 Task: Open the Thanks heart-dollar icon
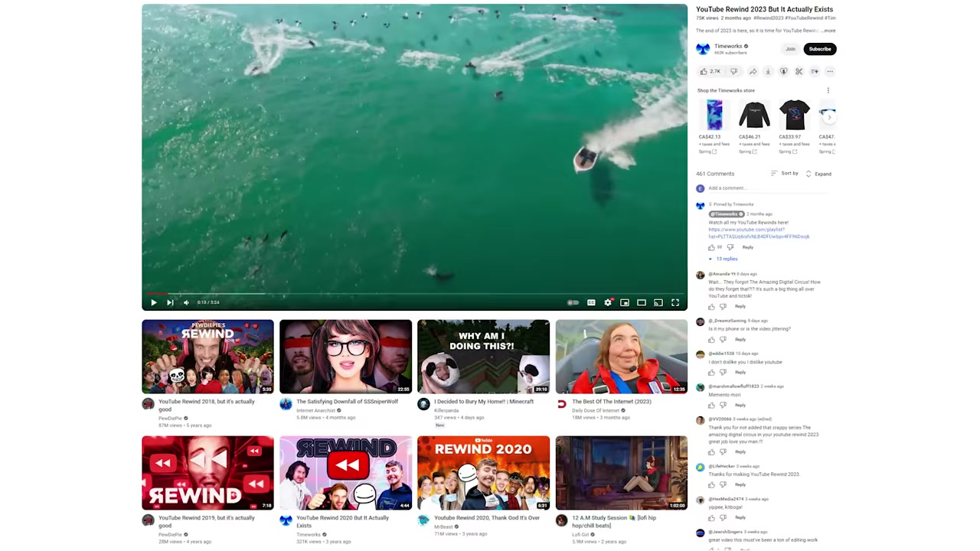coord(783,71)
